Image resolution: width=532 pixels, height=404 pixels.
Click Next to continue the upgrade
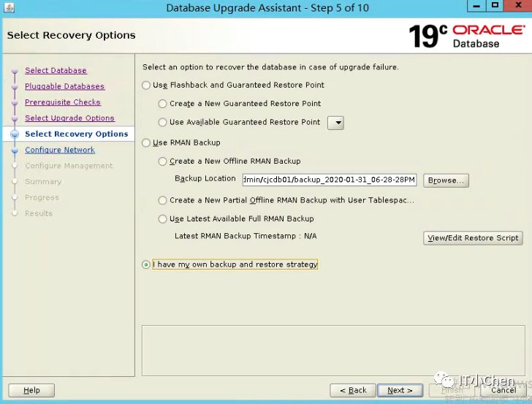[400, 390]
